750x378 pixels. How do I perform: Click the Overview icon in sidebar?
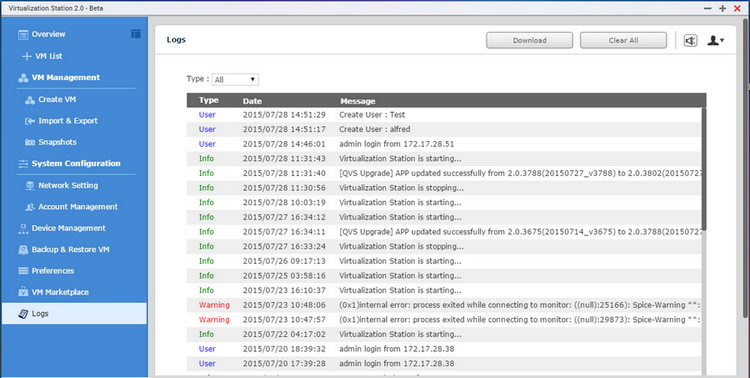23,34
